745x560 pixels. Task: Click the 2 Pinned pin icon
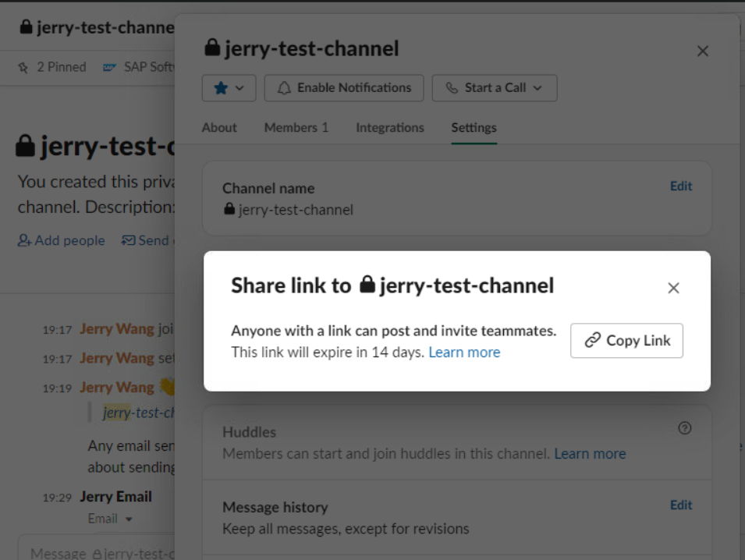pyautogui.click(x=23, y=67)
